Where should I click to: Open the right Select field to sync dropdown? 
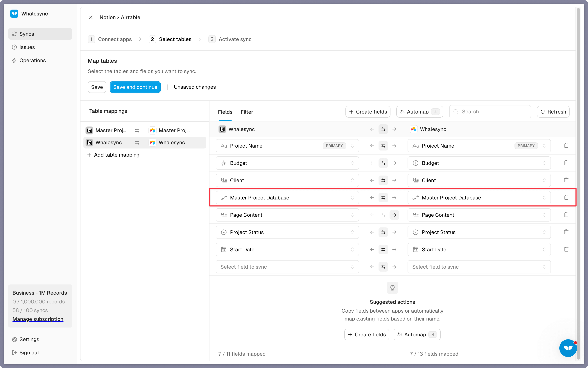(x=479, y=267)
